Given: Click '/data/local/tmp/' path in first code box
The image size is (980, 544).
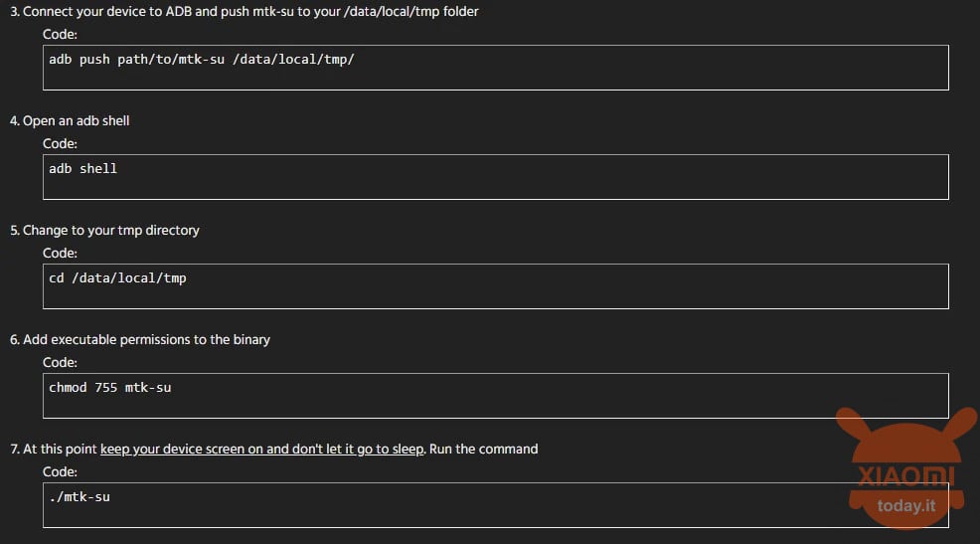Looking at the screenshot, I should (x=293, y=60).
